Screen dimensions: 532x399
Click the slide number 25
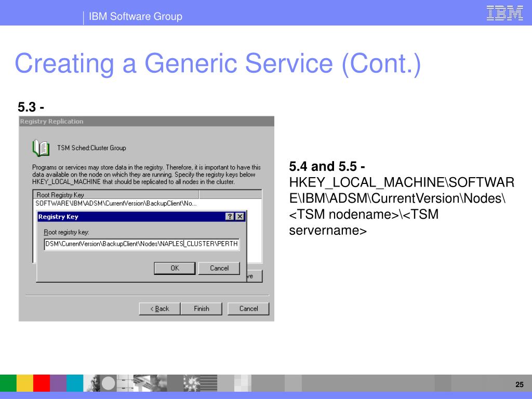coord(519,384)
